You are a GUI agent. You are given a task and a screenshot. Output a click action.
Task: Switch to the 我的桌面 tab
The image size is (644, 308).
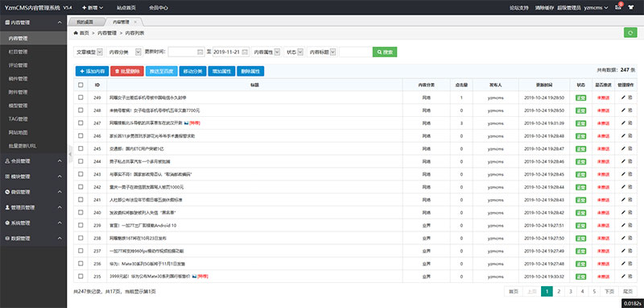(85, 22)
